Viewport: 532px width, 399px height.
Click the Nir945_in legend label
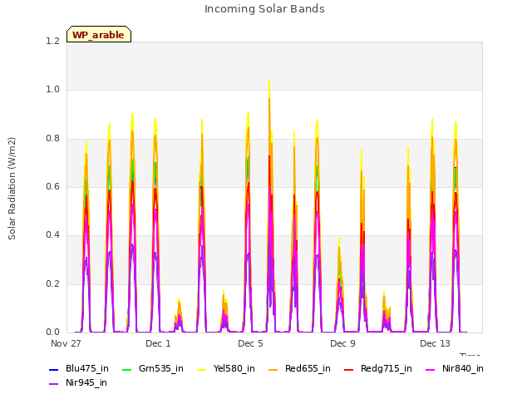(x=86, y=382)
